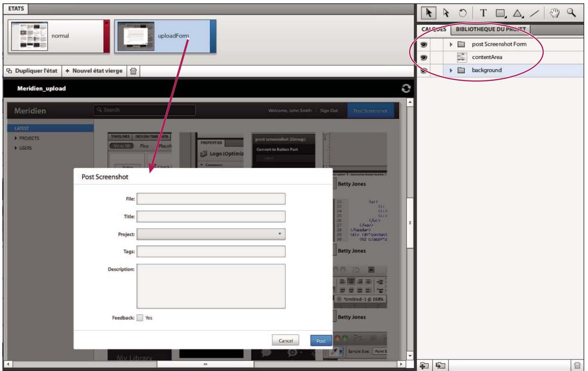Click the Title input field
The height and width of the screenshot is (371, 588).
point(211,216)
